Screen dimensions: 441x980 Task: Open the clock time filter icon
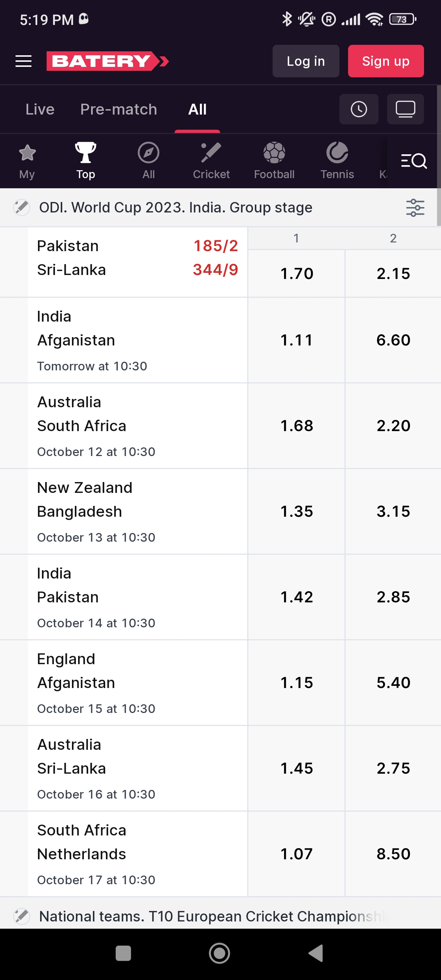point(359,109)
